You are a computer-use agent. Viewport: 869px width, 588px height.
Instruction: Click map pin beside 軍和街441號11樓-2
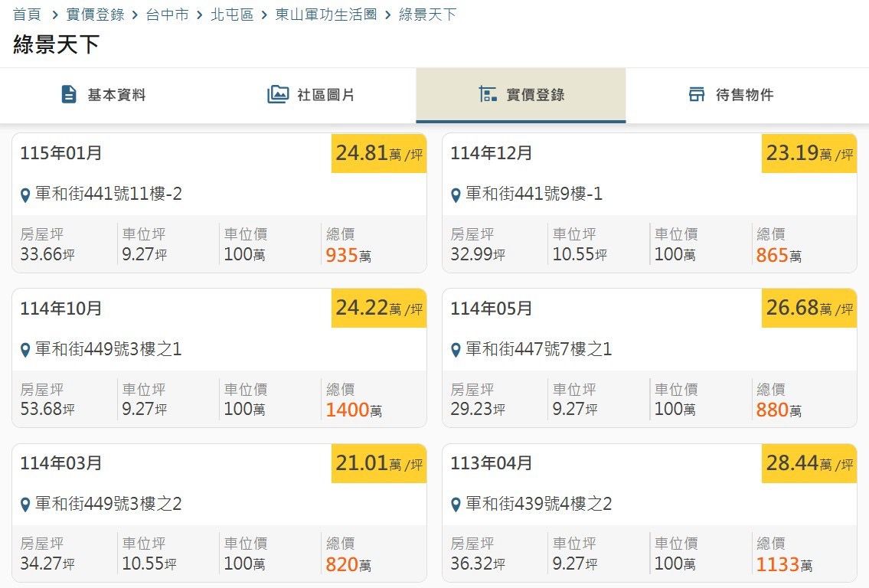pos(25,195)
